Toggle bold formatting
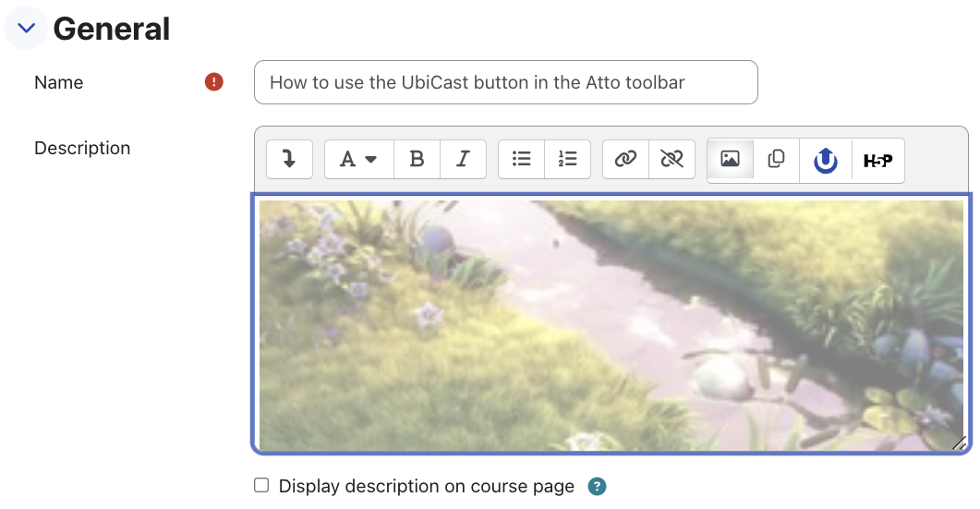Image resolution: width=980 pixels, height=509 pixels. pyautogui.click(x=417, y=160)
